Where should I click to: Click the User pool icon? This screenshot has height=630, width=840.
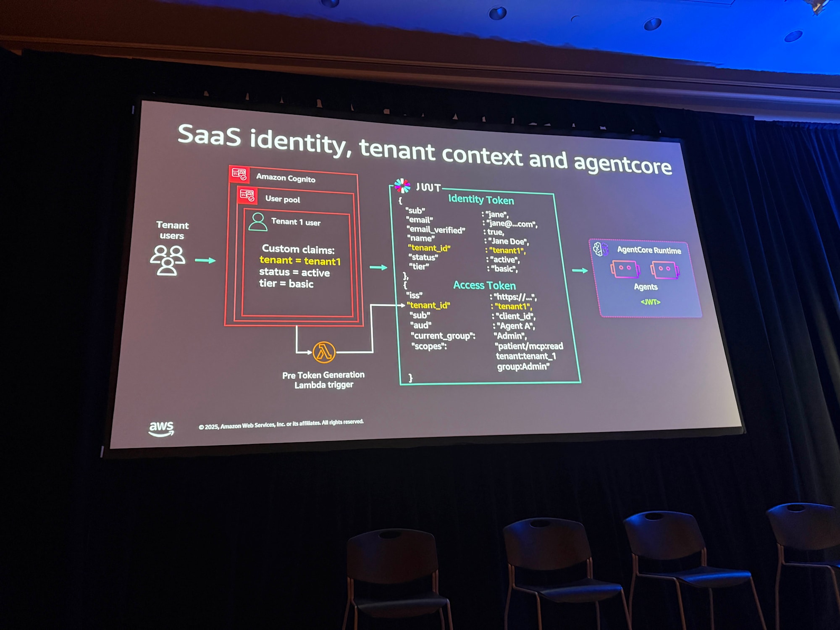point(247,195)
